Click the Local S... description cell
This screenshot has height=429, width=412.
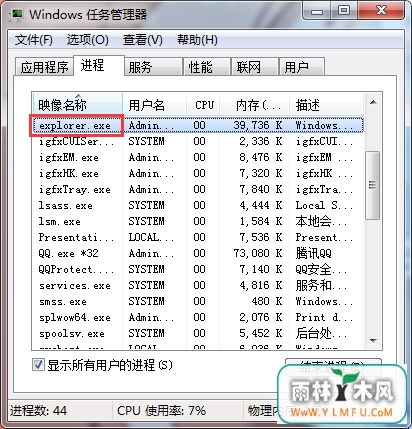(324, 205)
